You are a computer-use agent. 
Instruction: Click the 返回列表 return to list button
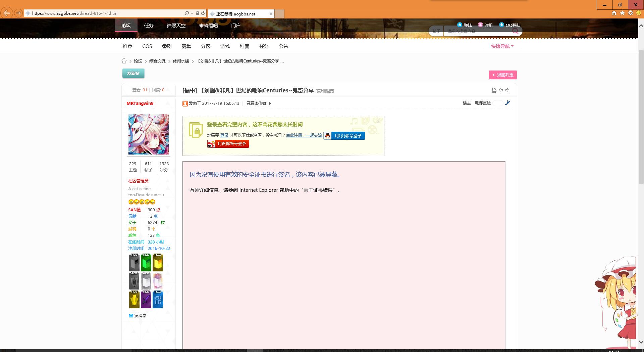pyautogui.click(x=503, y=75)
